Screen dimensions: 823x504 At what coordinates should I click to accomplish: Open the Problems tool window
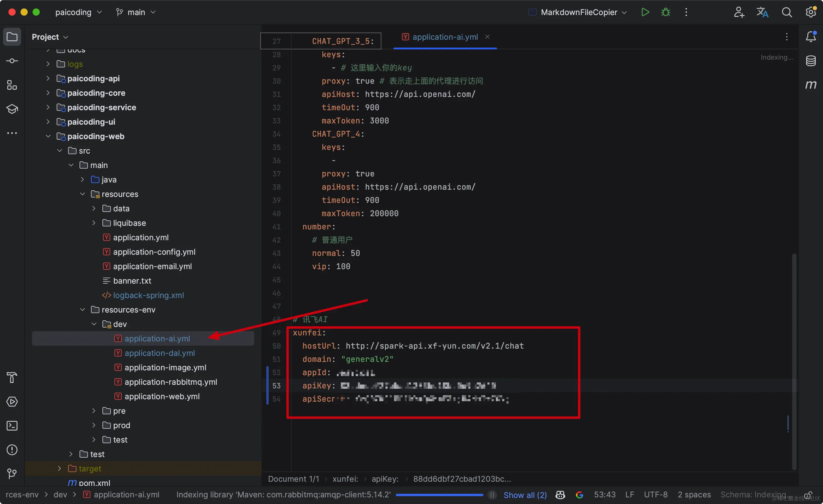[x=12, y=450]
